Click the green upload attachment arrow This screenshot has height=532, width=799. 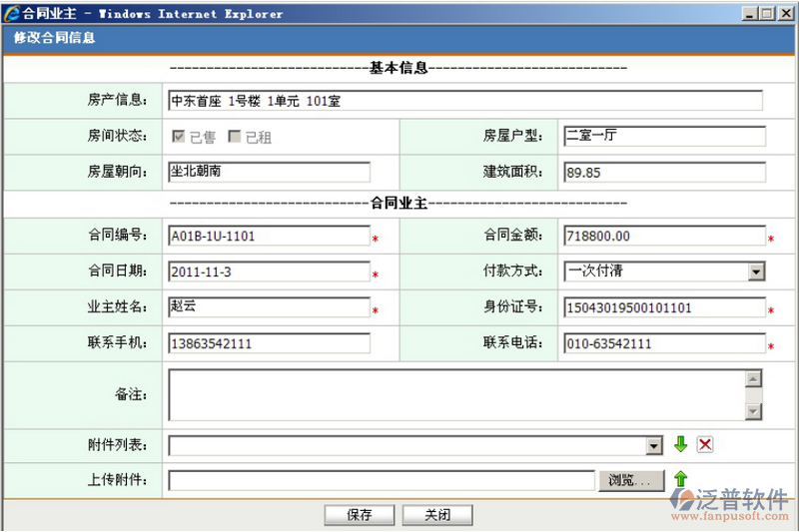click(x=680, y=479)
